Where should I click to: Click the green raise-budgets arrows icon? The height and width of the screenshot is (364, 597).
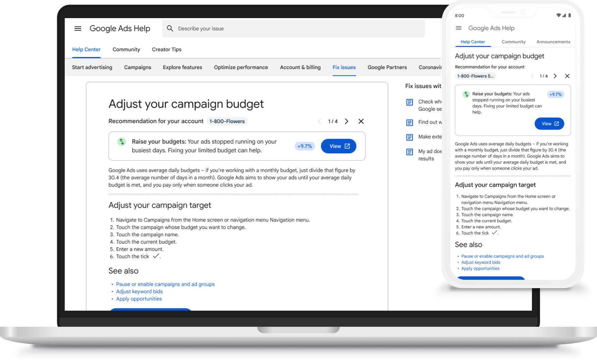(x=122, y=142)
